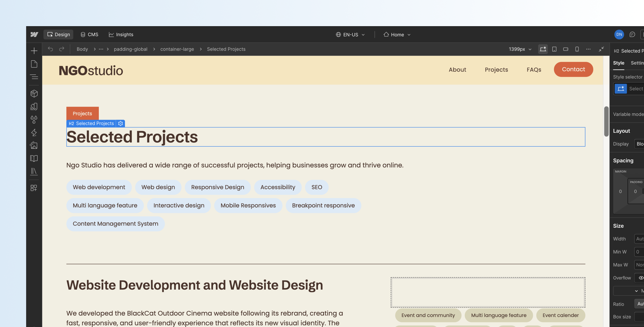Open the EN-US locale dropdown
The image size is (644, 327).
(x=350, y=35)
